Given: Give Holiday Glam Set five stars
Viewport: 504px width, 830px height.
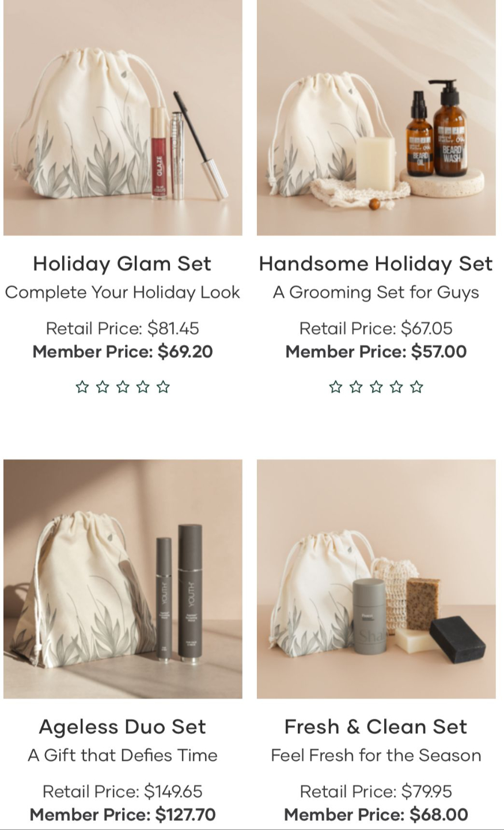Looking at the screenshot, I should pos(163,387).
